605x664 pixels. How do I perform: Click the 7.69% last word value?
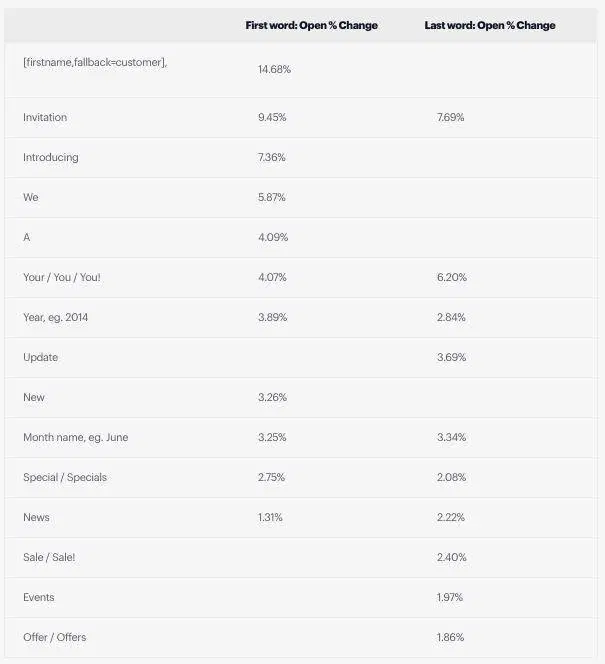coord(450,117)
